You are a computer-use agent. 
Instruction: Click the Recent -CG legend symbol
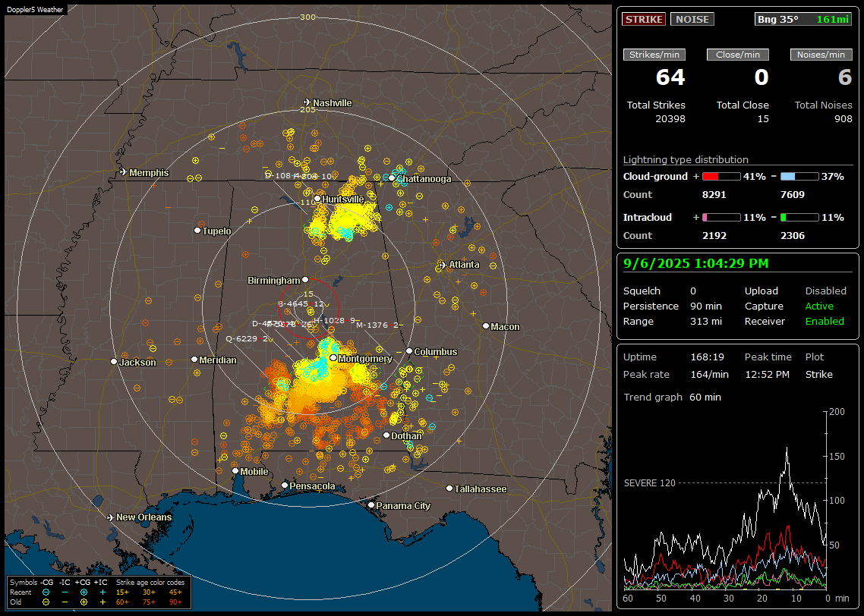(46, 592)
